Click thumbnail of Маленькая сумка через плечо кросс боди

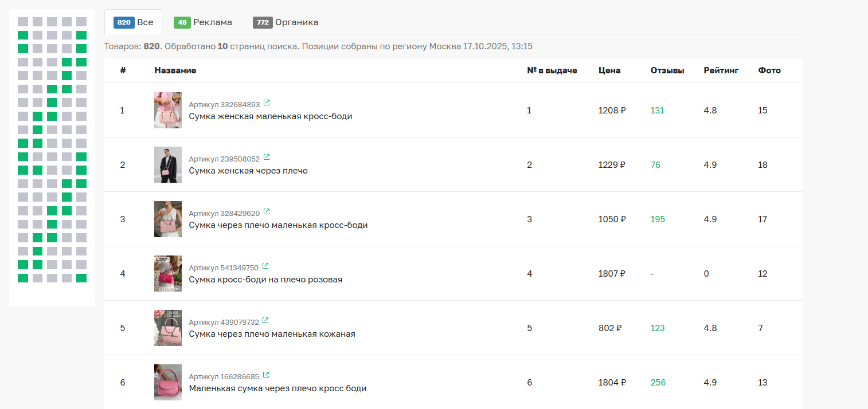[168, 382]
